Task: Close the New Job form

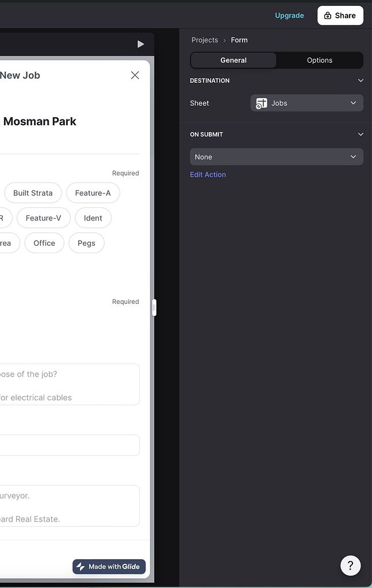Action: [x=135, y=75]
